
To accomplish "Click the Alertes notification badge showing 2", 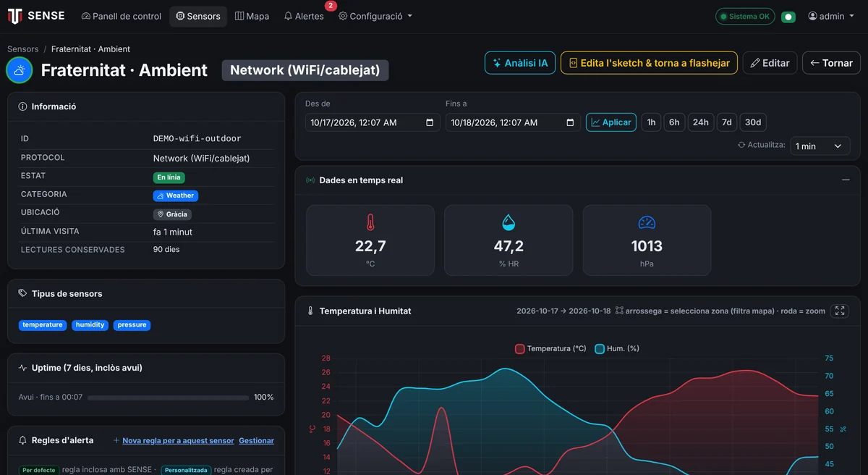I will [331, 6].
